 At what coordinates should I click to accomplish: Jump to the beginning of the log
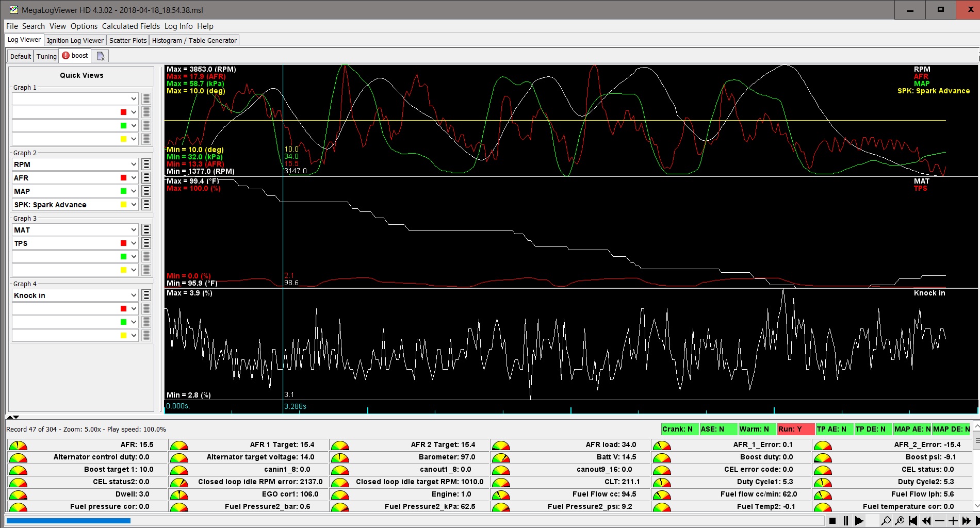[x=913, y=521]
